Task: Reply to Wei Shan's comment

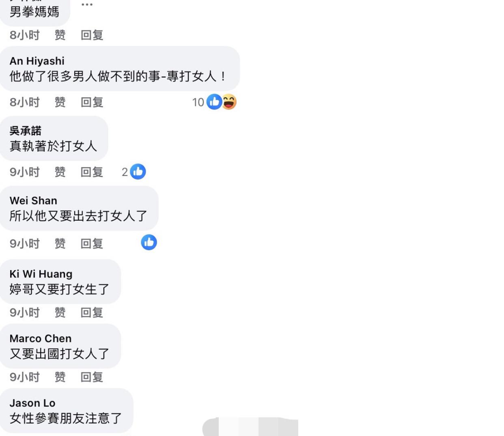Action: [92, 243]
